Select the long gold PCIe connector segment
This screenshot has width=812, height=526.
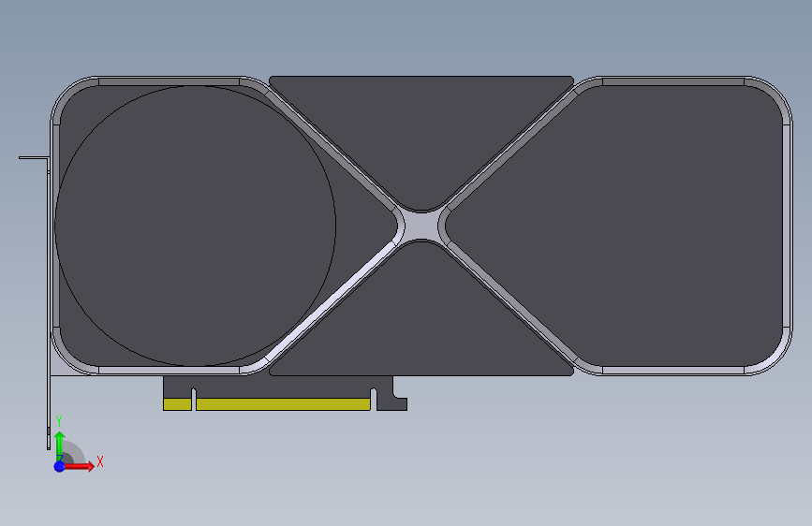click(x=283, y=404)
